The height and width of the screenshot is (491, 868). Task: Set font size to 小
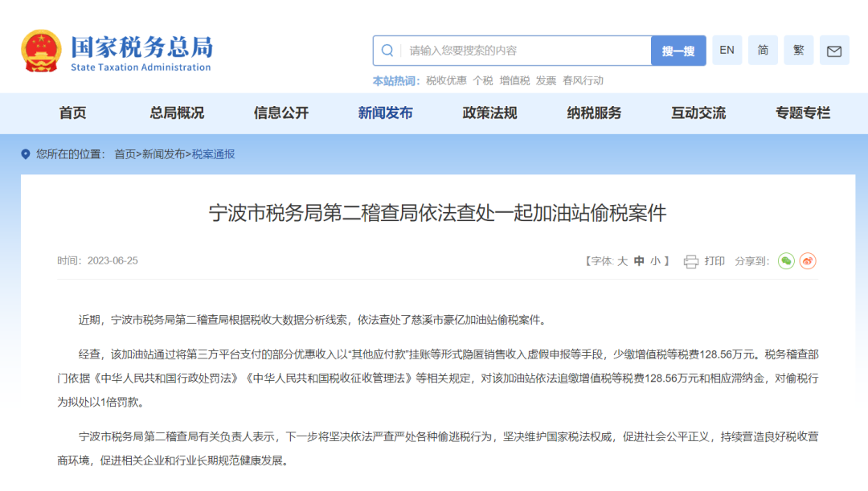click(656, 261)
